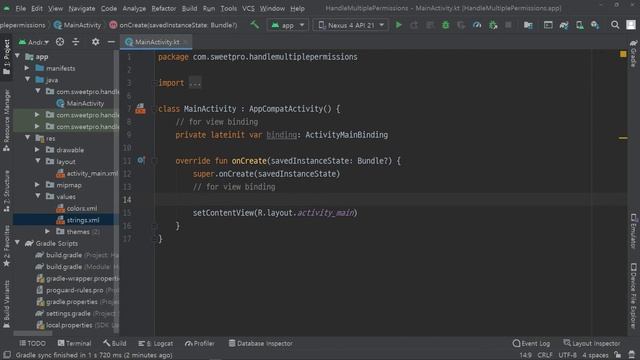Click the yellow inspection indicator in editor corner
640x360 pixels.
click(623, 54)
